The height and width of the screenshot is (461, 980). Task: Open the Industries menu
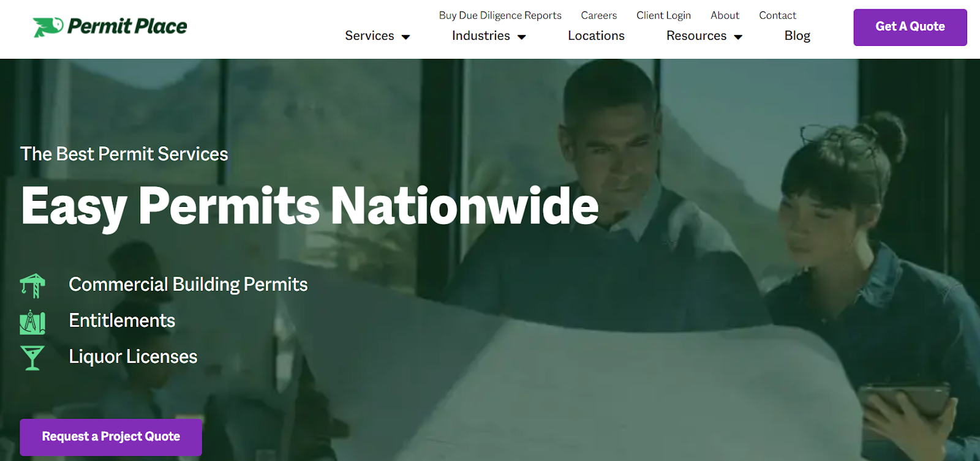481,36
